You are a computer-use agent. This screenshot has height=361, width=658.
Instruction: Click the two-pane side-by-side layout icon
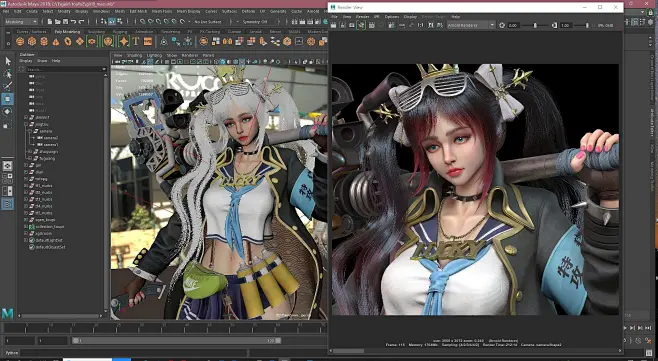coord(8,191)
